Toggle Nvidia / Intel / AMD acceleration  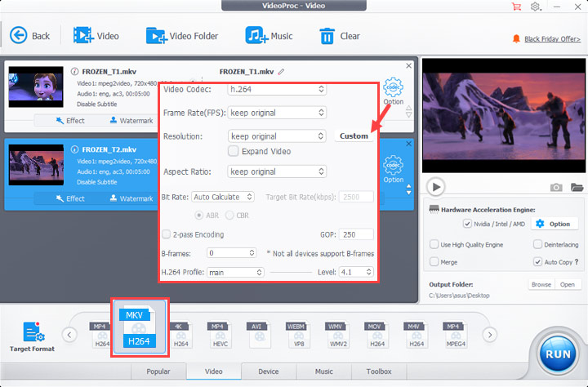coord(467,224)
